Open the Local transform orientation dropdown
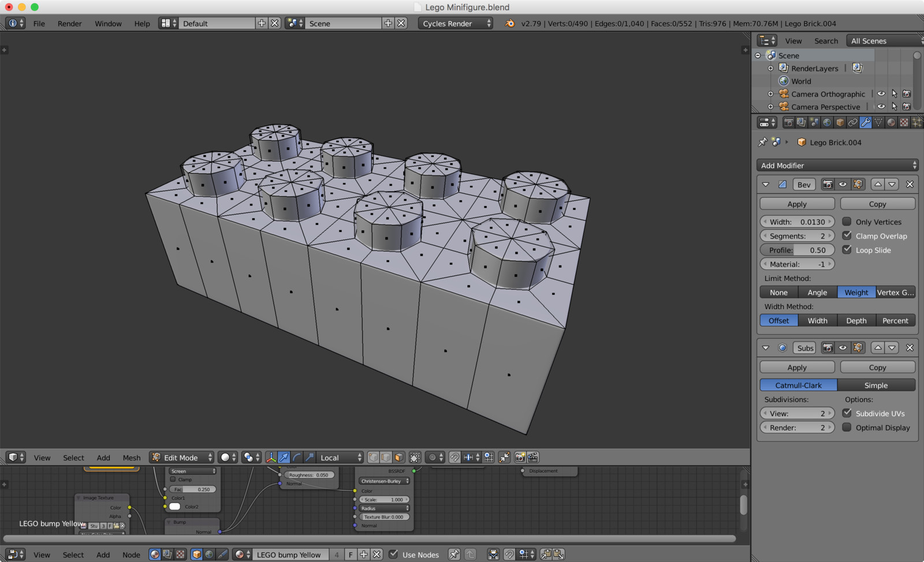Screen dimensions: 924x562 [341, 458]
